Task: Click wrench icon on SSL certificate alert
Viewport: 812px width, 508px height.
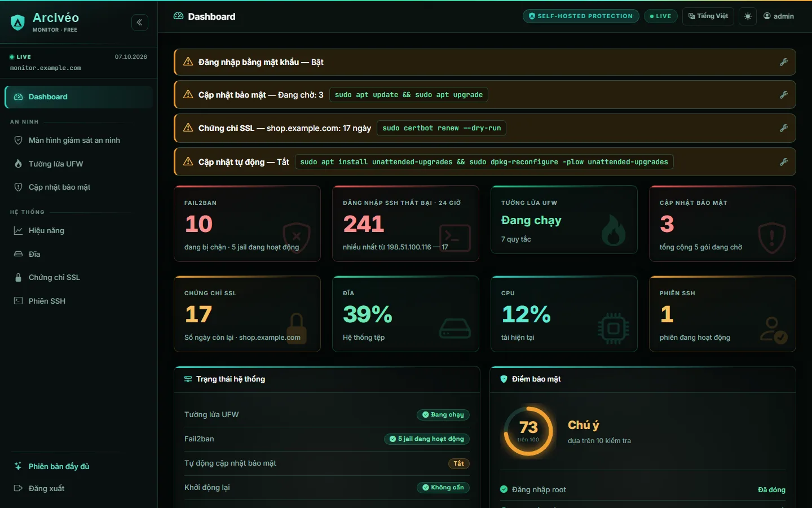Action: [x=784, y=128]
